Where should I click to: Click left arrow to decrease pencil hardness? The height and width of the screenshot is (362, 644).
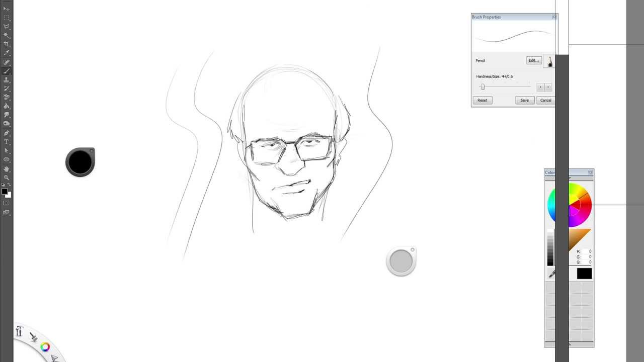540,86
